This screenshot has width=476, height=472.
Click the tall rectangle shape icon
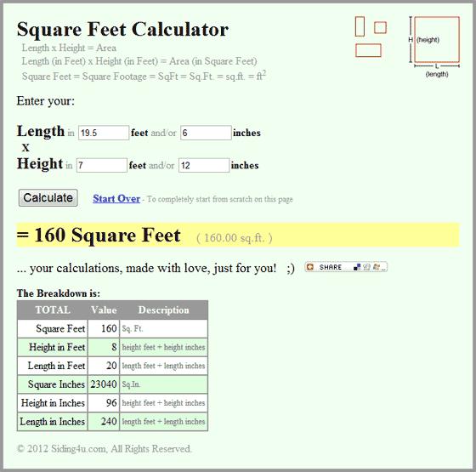360,26
